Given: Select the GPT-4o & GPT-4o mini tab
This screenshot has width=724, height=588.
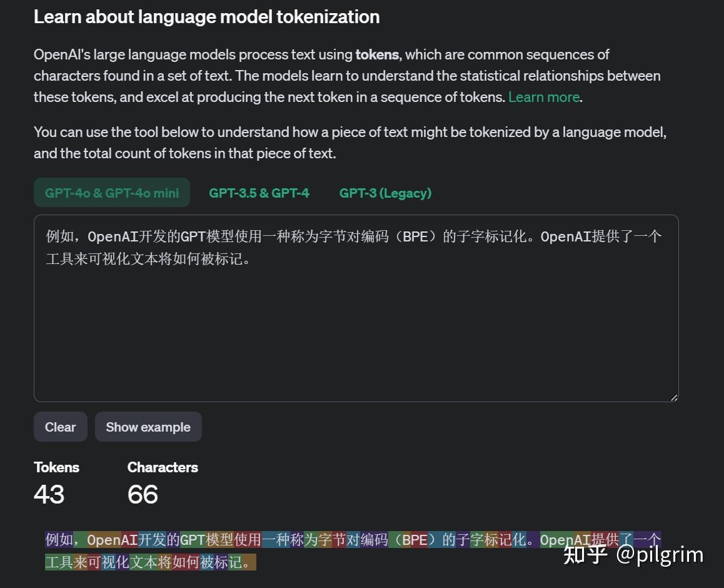Looking at the screenshot, I should (x=111, y=193).
